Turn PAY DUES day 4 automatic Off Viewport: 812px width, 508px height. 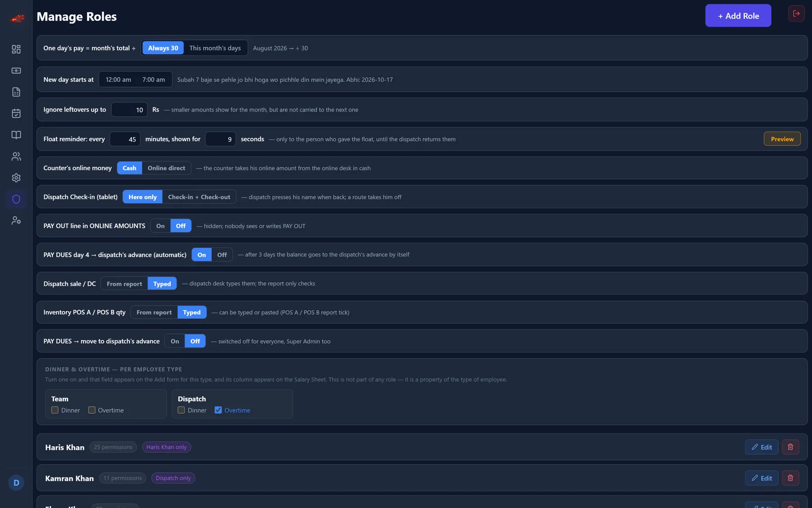222,255
